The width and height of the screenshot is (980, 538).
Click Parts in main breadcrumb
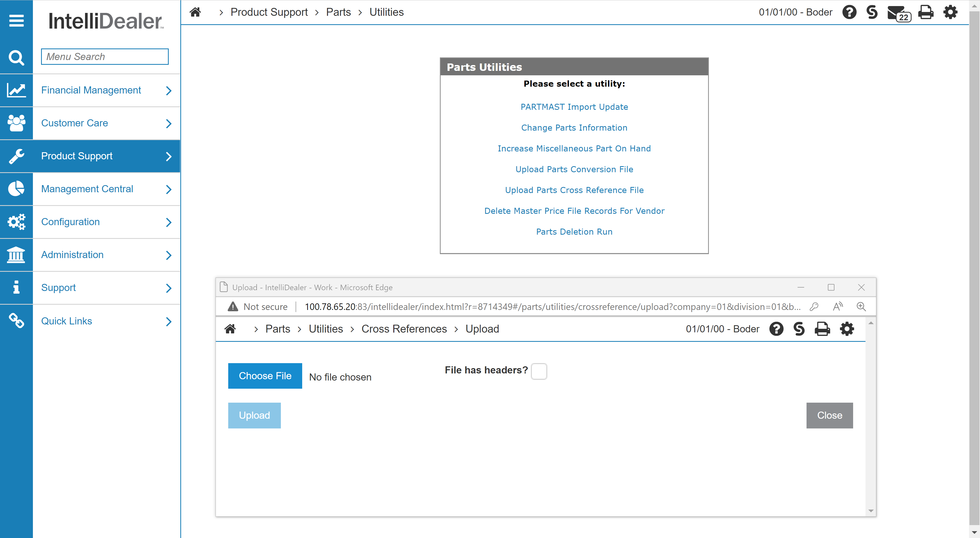pos(338,12)
